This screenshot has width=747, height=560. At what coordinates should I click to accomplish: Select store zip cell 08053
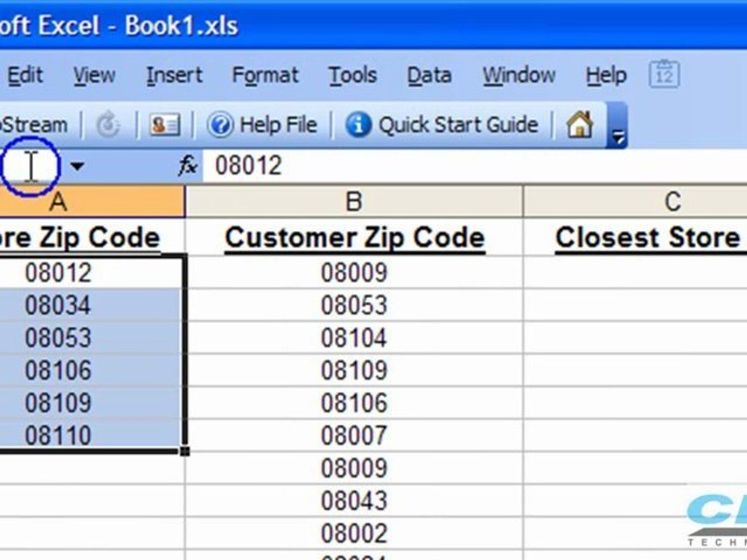(92, 338)
